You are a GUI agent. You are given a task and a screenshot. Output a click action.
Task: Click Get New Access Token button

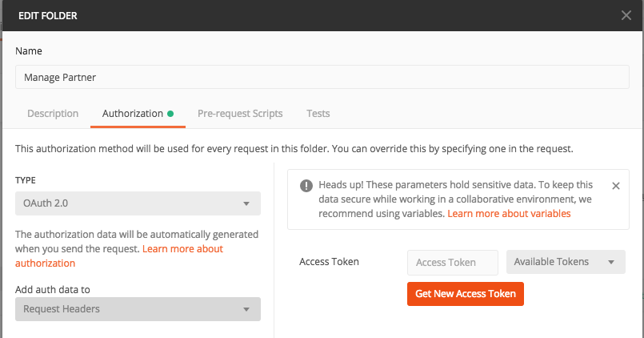click(x=466, y=294)
